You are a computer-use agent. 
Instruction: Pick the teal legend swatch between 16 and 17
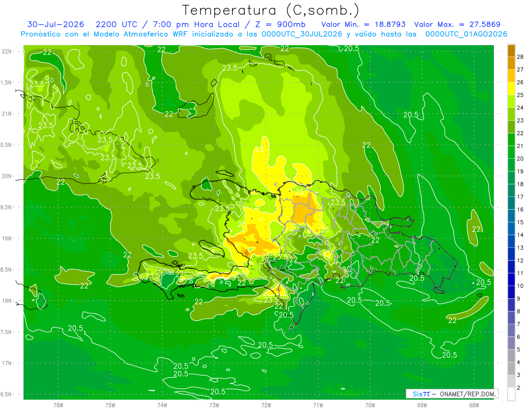point(511,203)
